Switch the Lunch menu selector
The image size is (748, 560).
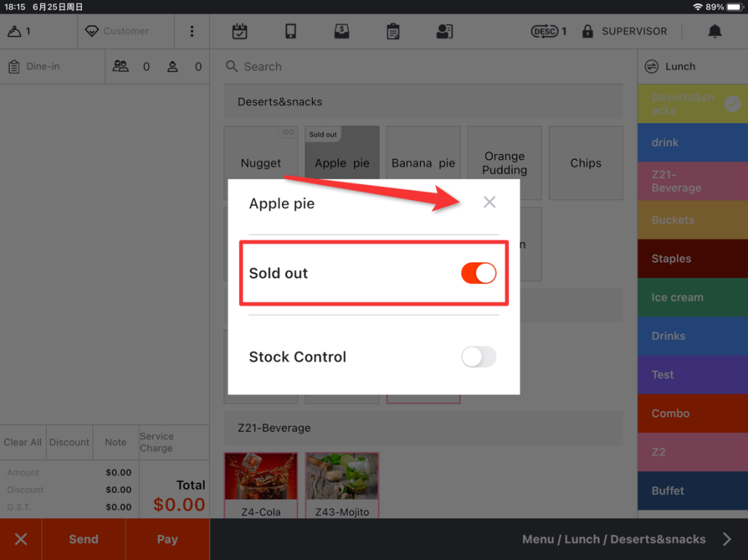click(652, 66)
